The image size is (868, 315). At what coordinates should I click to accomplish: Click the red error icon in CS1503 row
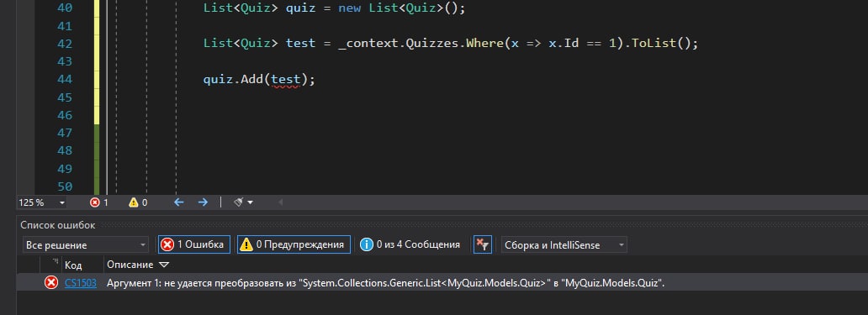pyautogui.click(x=51, y=283)
